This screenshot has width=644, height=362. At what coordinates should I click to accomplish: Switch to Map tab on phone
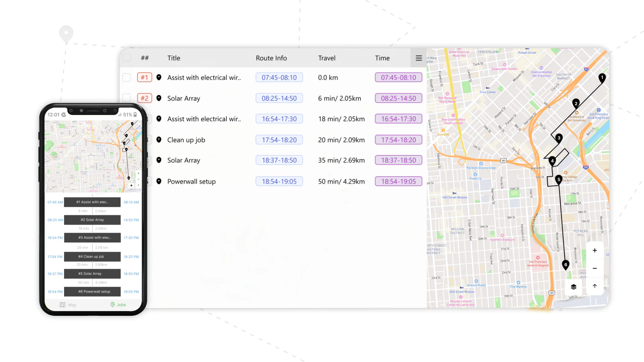click(68, 305)
